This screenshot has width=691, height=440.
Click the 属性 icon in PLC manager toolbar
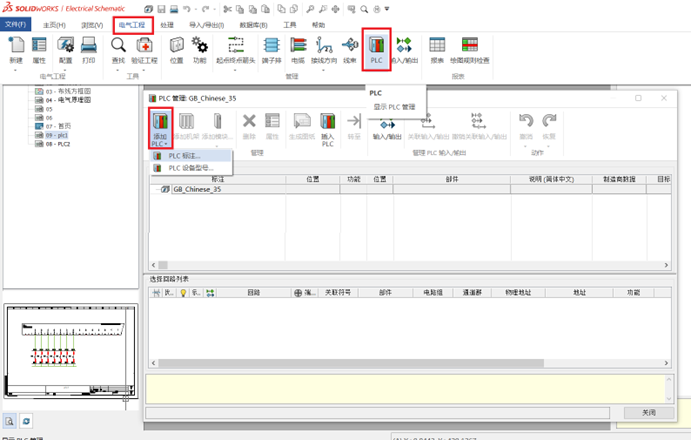(x=272, y=122)
